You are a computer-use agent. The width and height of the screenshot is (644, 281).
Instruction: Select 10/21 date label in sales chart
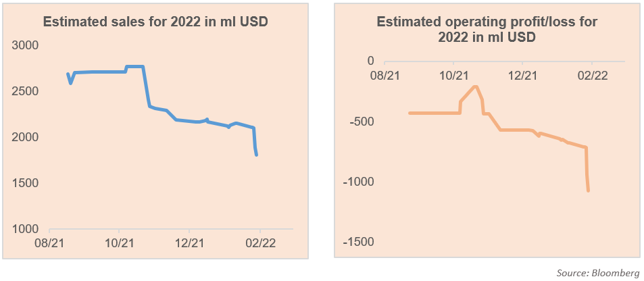pos(120,242)
